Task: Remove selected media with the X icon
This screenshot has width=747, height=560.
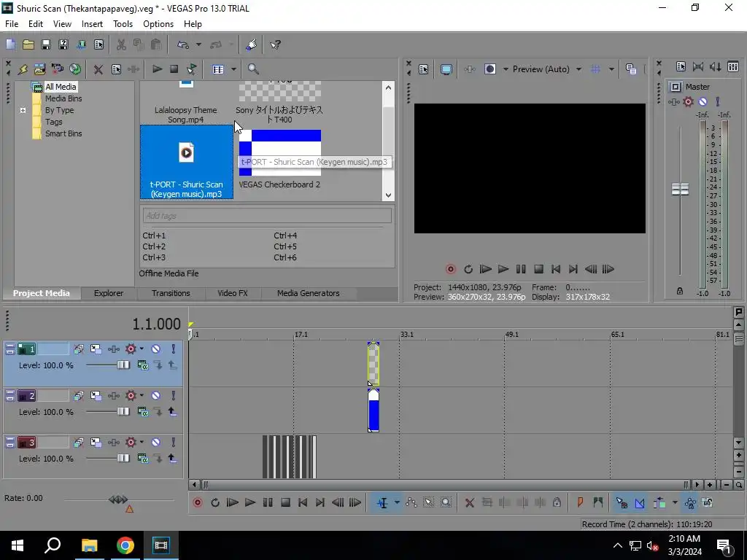Action: point(98,69)
